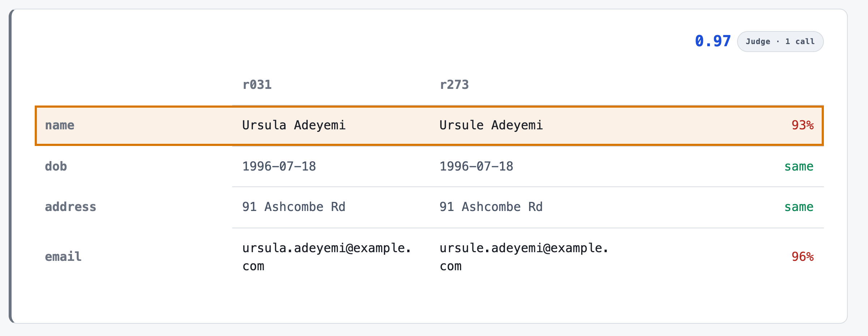Screen dimensions: 868x336
Task: Click r273 address 91 Ashcombe Rd
Action: 491,207
